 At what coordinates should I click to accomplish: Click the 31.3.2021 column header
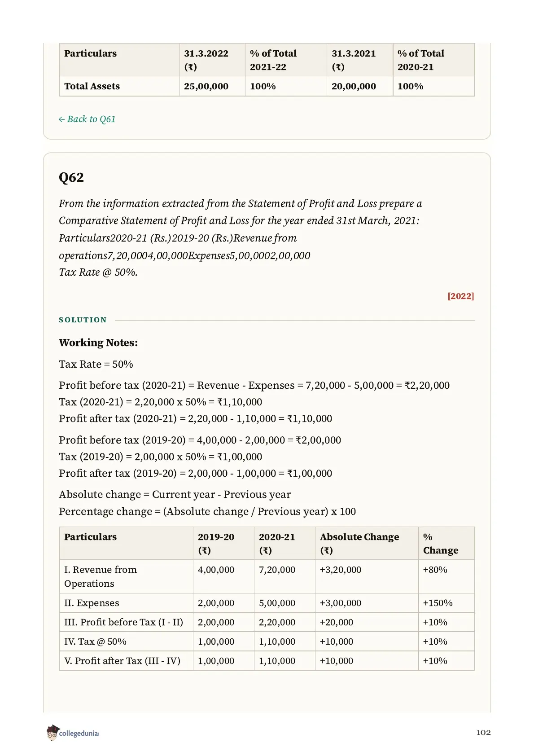tap(353, 60)
